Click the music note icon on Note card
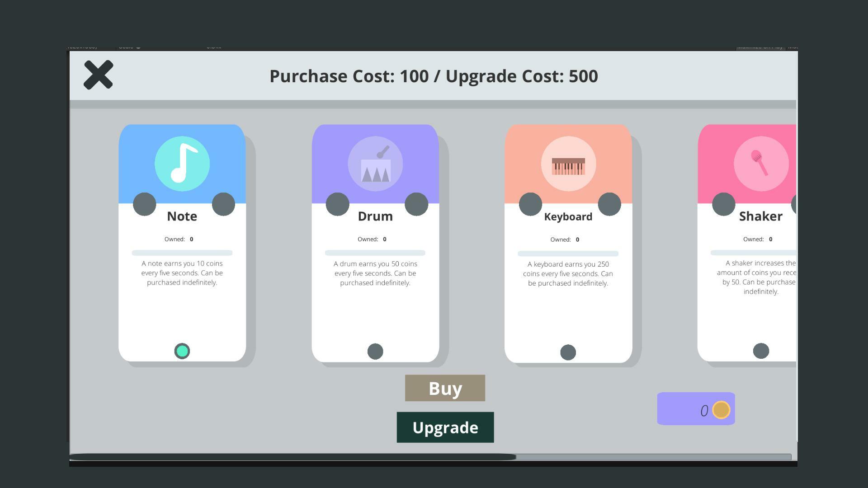868x488 pixels. 182,164
